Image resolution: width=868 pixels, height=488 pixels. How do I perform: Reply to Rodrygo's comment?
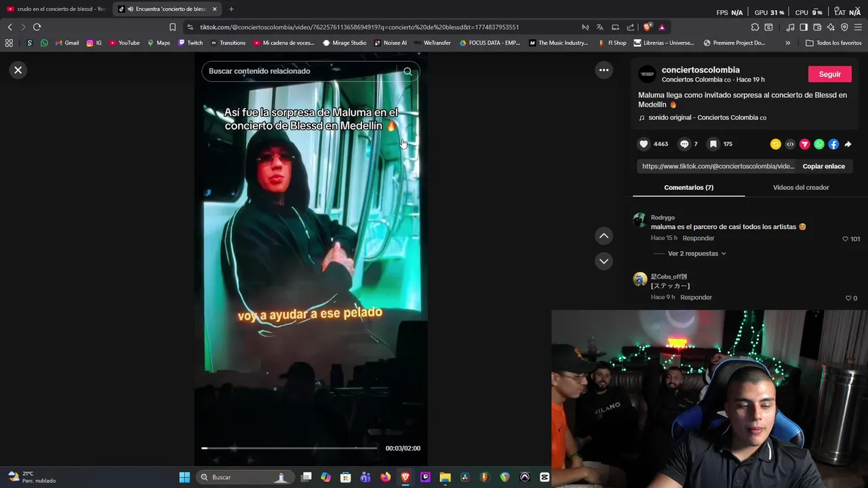[x=698, y=238]
